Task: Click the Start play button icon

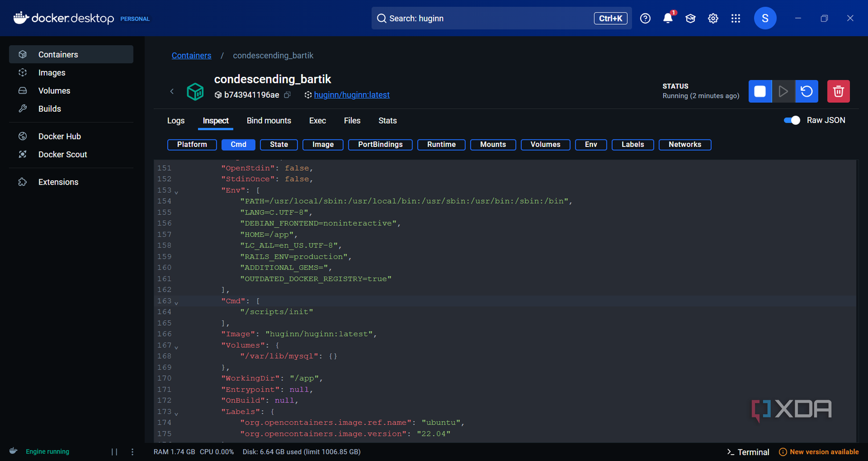Action: click(x=784, y=91)
